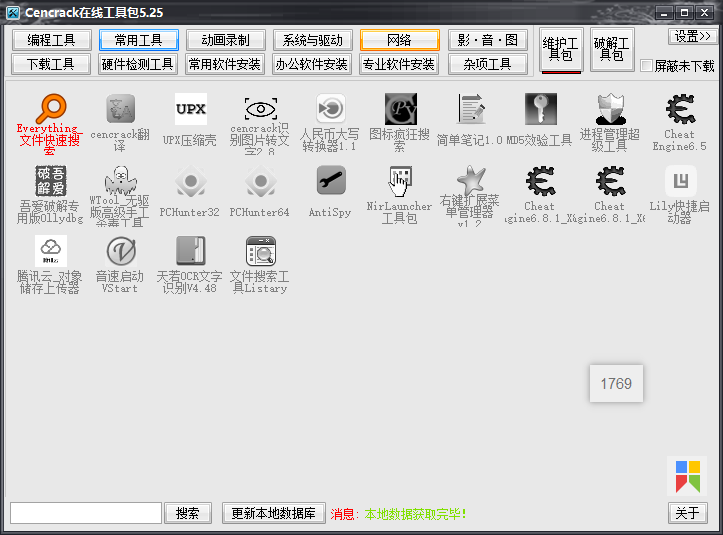The image size is (723, 535).
Task: Open the 维护工具包 toolkit
Action: pos(561,49)
